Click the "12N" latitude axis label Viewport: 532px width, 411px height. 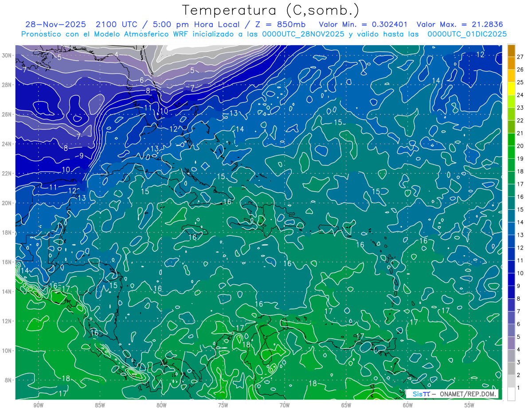coord(7,321)
